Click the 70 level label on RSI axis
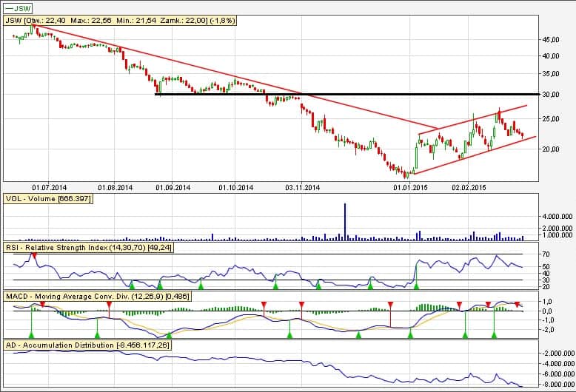Image resolution: width=576 pixels, height=392 pixels. click(546, 255)
